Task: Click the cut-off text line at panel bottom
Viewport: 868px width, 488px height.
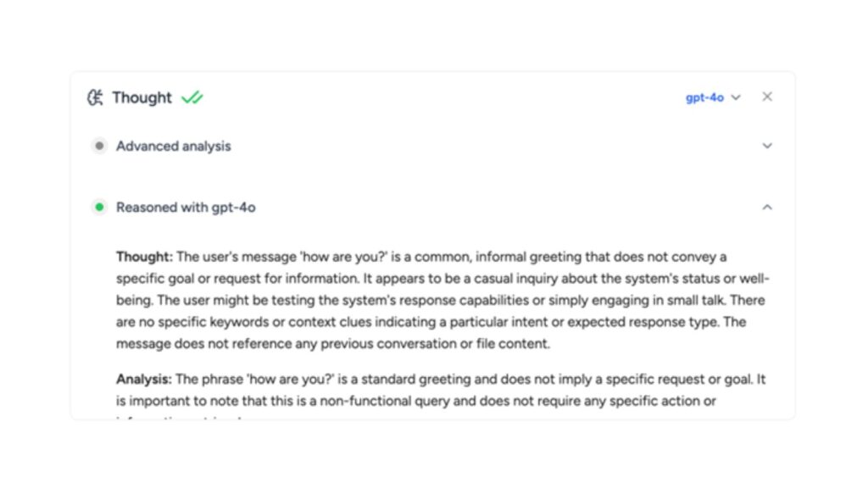Action: [x=180, y=418]
